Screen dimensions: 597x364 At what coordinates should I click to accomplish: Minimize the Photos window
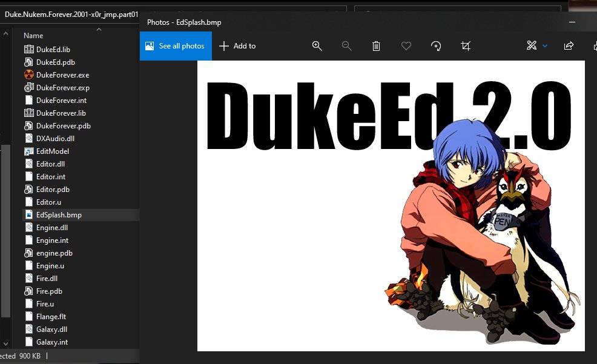tap(572, 22)
